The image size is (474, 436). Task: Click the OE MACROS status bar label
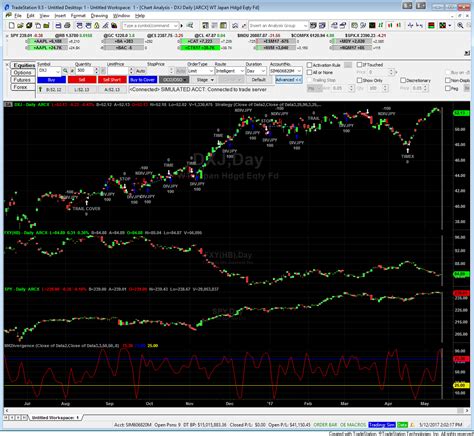point(353,425)
